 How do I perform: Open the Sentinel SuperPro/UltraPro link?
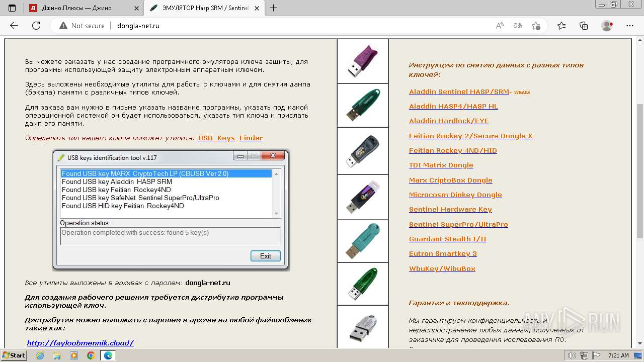point(458,225)
